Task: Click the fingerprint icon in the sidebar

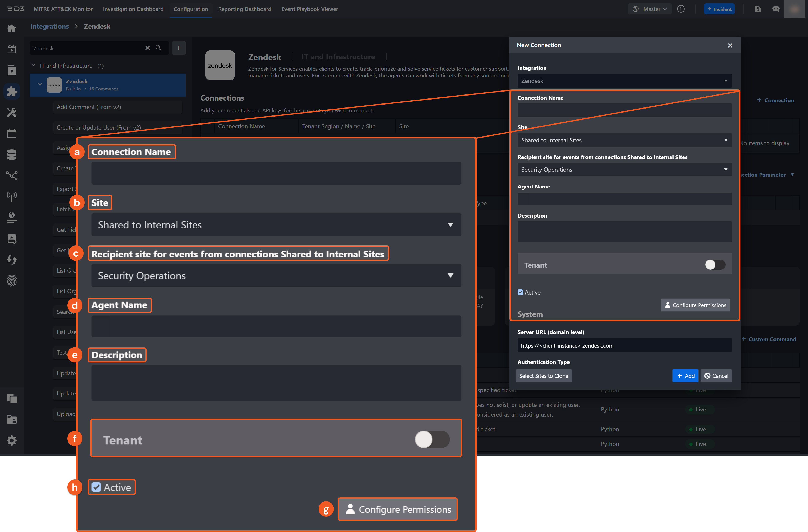Action: click(12, 281)
